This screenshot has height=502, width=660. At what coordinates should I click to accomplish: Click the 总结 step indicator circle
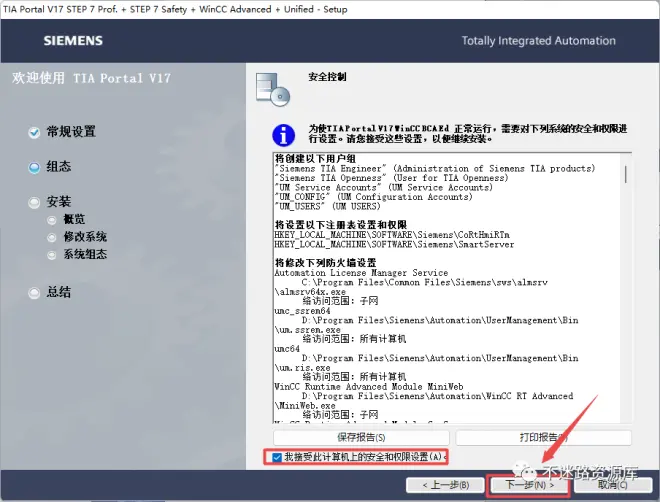click(34, 292)
